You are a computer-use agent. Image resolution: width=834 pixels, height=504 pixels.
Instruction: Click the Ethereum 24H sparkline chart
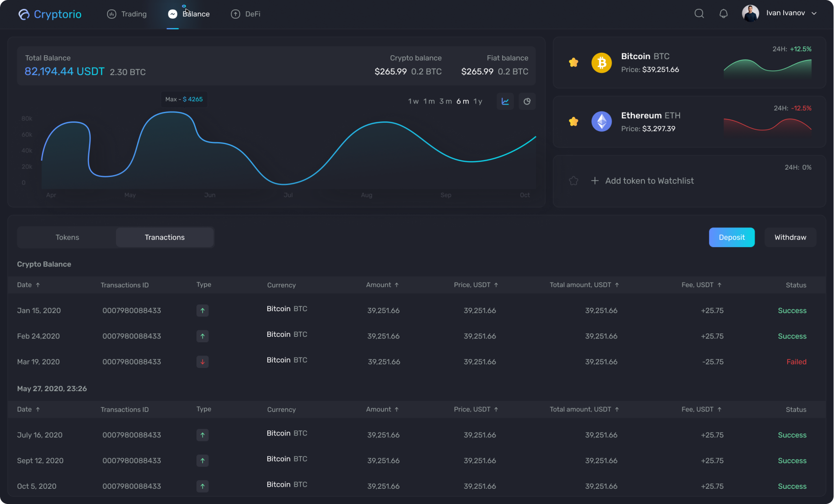click(x=767, y=127)
